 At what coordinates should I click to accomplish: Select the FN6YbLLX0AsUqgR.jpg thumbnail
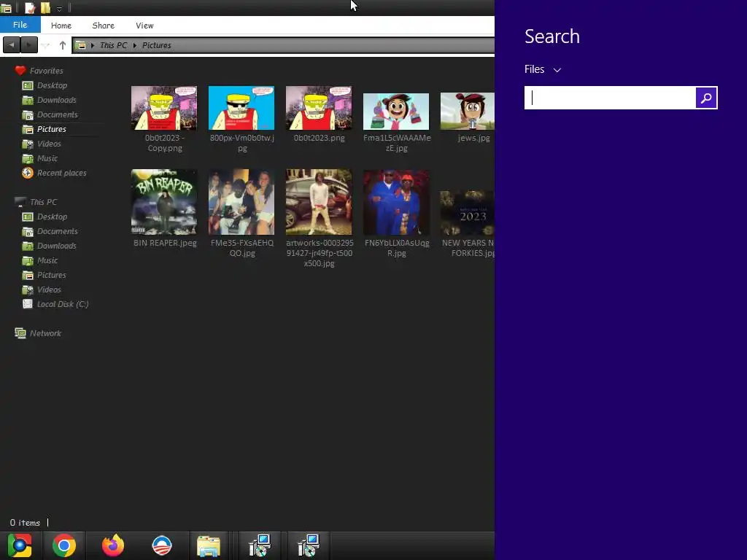[396, 202]
